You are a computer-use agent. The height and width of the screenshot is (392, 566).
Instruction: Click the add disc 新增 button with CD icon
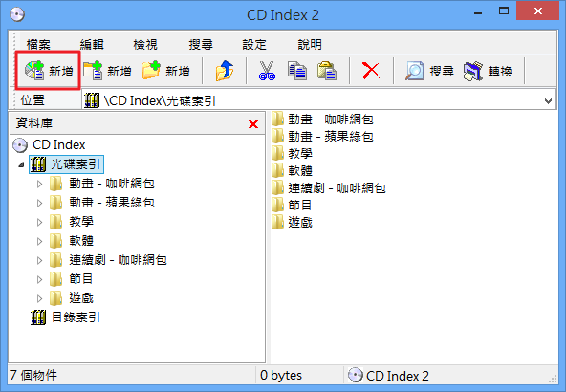pyautogui.click(x=49, y=71)
